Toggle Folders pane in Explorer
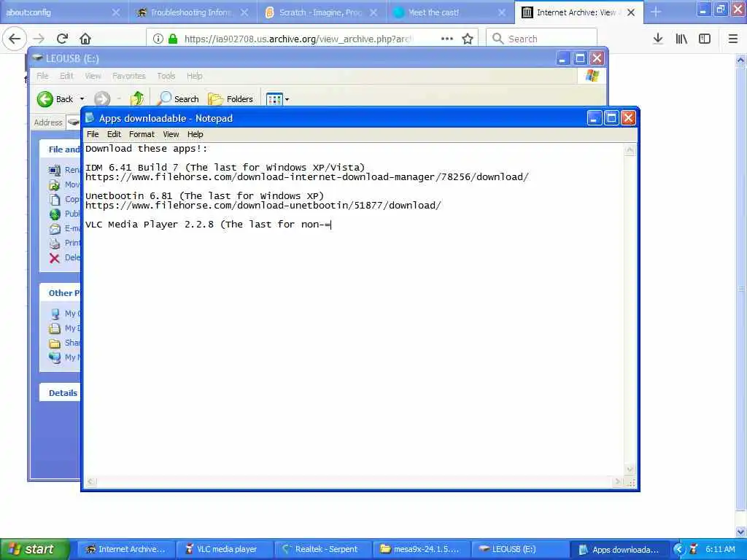 pyautogui.click(x=231, y=98)
